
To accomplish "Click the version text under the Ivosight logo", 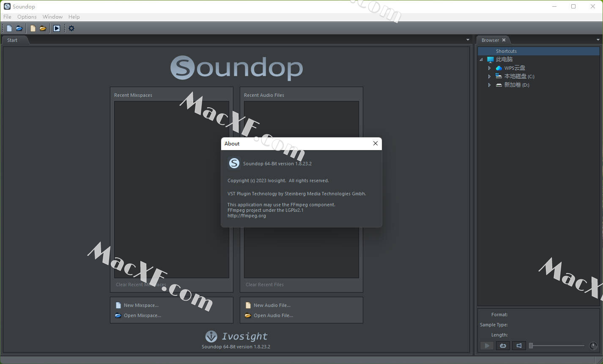I will (x=236, y=347).
